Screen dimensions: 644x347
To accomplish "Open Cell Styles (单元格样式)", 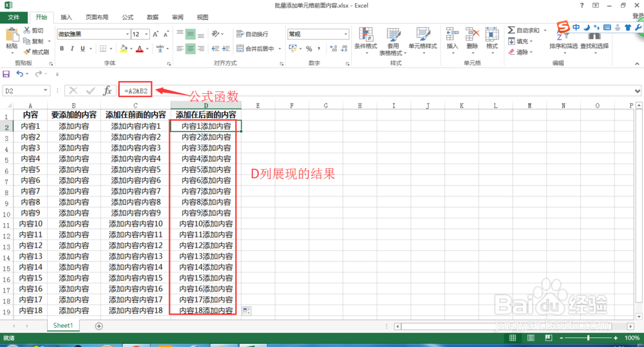I will point(422,41).
